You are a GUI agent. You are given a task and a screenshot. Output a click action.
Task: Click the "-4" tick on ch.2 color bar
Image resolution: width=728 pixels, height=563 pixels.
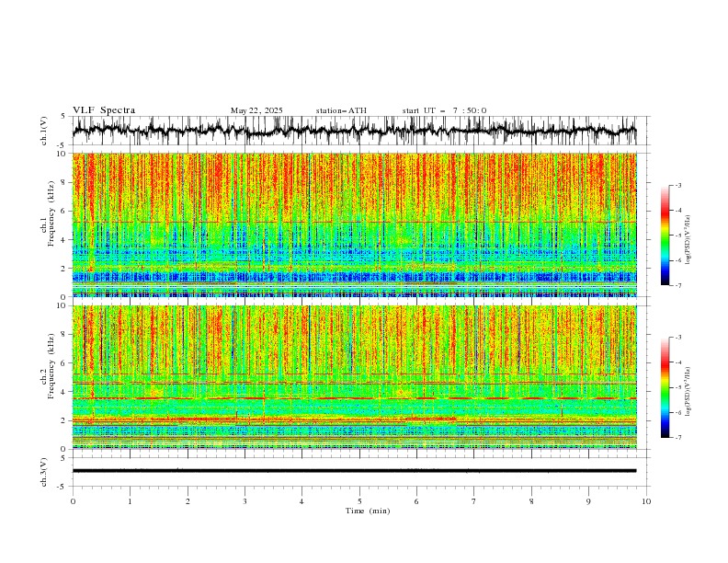[x=678, y=362]
